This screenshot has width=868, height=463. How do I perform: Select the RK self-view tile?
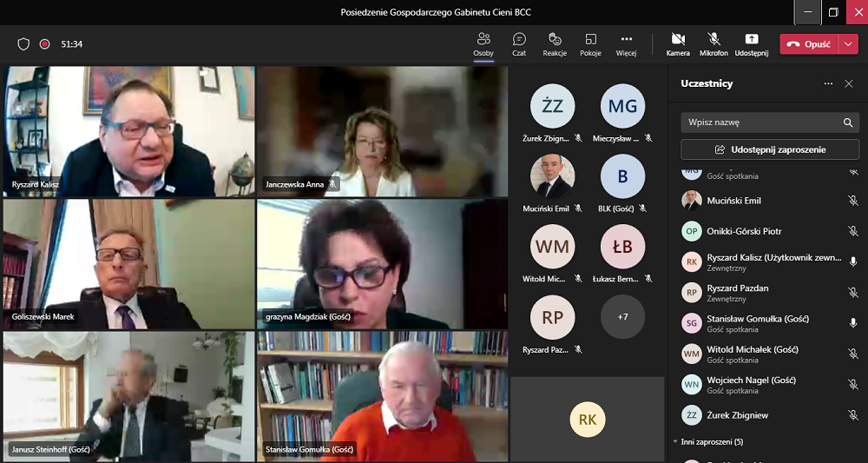(588, 420)
